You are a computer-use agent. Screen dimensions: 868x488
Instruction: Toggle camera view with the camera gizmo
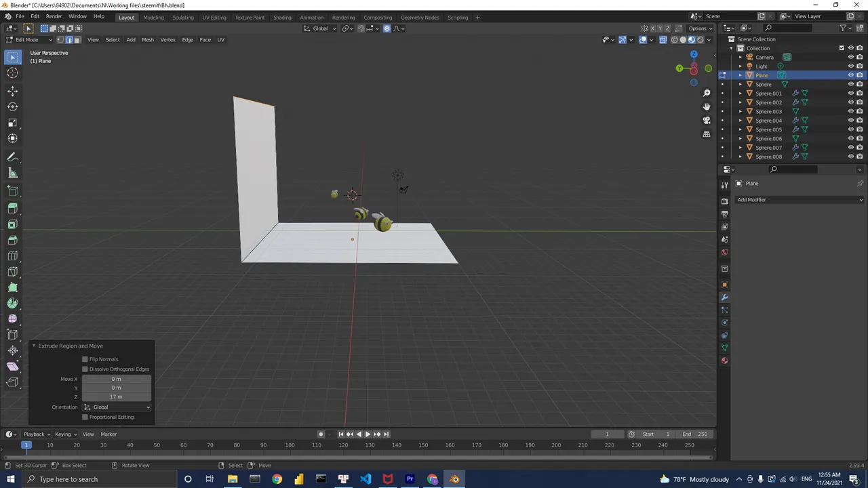[707, 120]
